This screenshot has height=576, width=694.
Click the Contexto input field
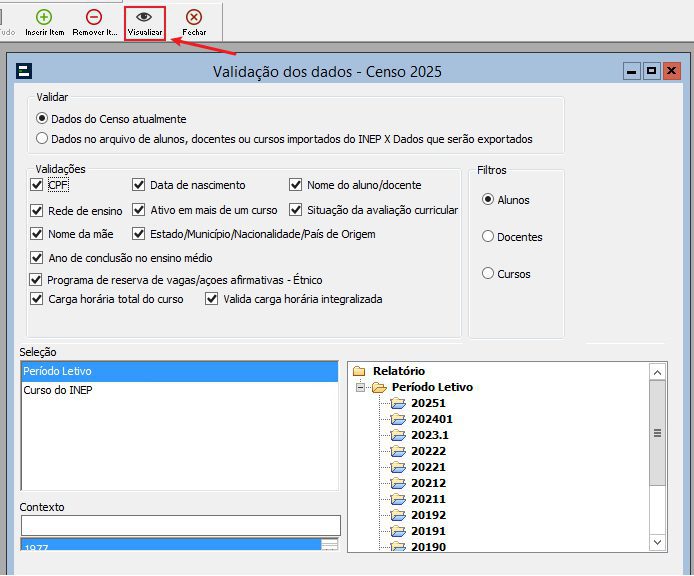[x=181, y=526]
